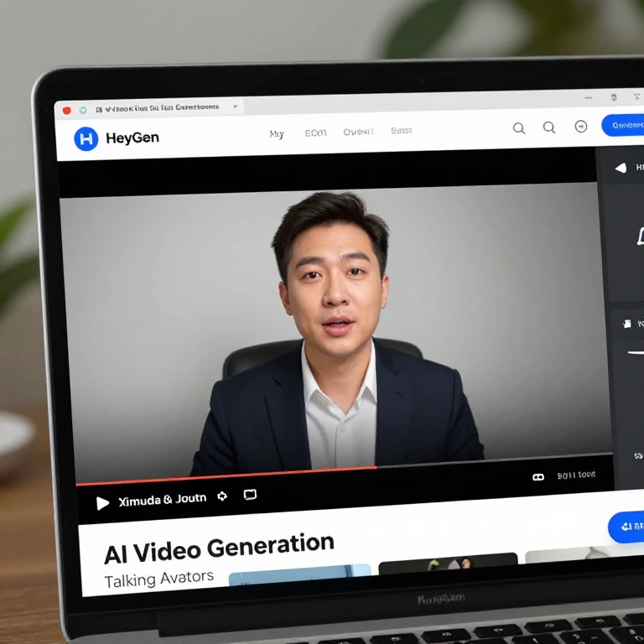Open the light gray thumbnail card

[584, 554]
